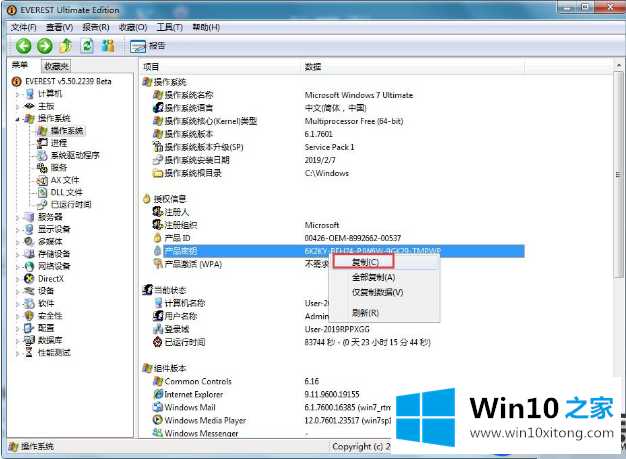Expand the 网络设备 tree node
This screenshot has height=459, width=626.
coord(17,267)
